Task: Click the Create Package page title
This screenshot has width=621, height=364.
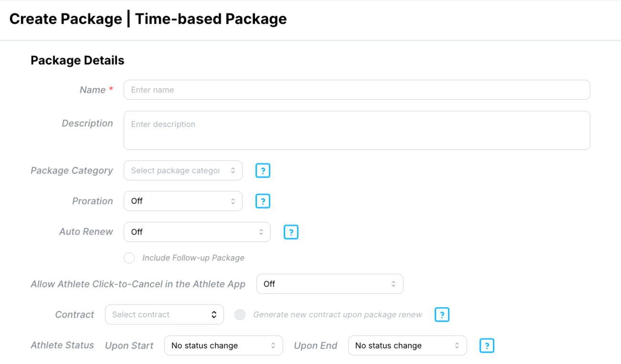Action: pyautogui.click(x=148, y=19)
